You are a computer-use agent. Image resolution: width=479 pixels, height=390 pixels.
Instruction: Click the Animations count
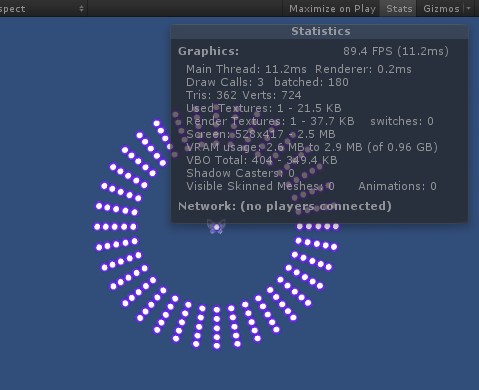[x=397, y=186]
